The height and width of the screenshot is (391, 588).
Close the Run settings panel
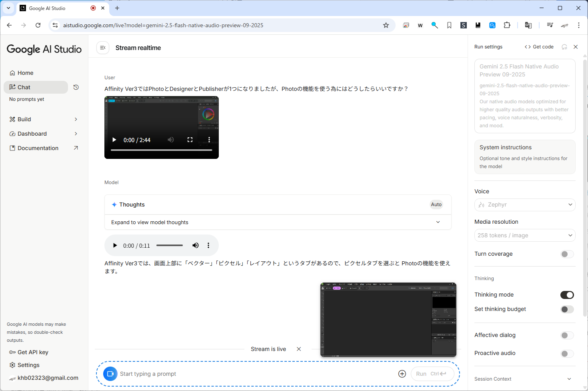576,47
